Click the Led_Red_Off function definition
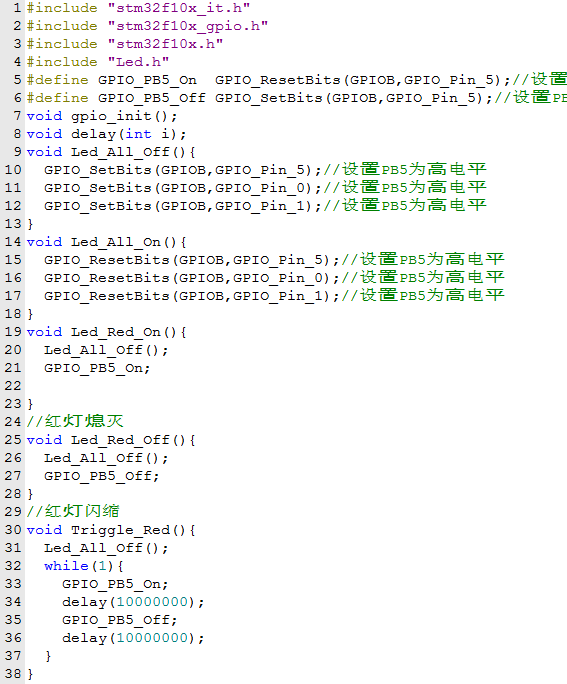567x684 pixels. 111,440
